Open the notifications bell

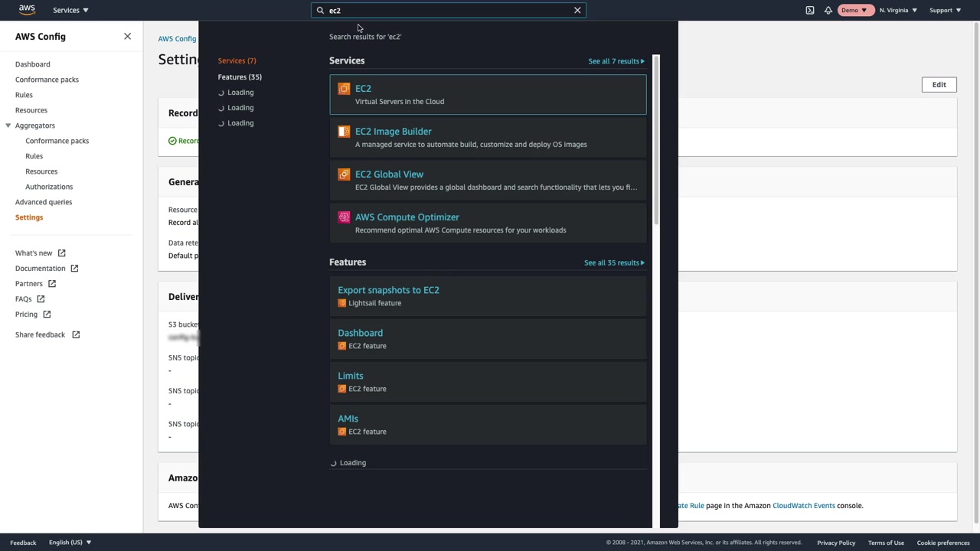pos(828,10)
